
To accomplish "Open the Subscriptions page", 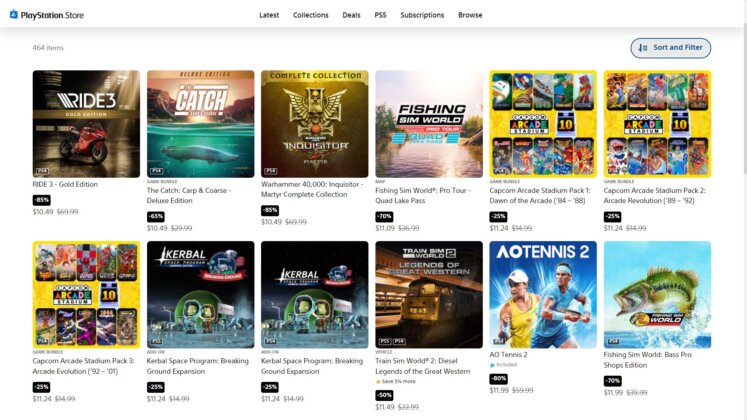I will pyautogui.click(x=422, y=15).
